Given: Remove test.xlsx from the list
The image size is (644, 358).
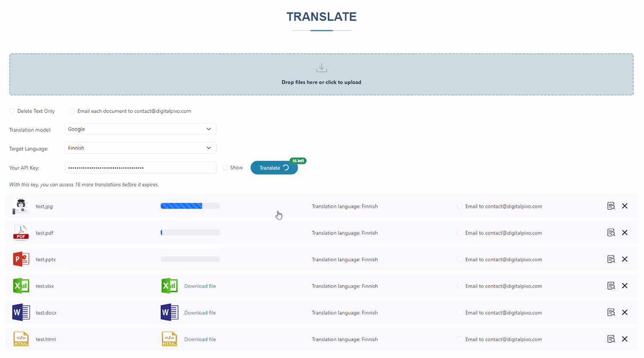Looking at the screenshot, I should click(x=625, y=286).
